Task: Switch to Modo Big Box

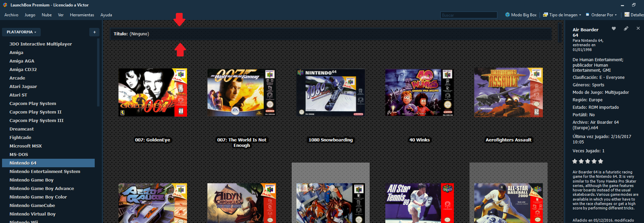Action: coord(521,15)
